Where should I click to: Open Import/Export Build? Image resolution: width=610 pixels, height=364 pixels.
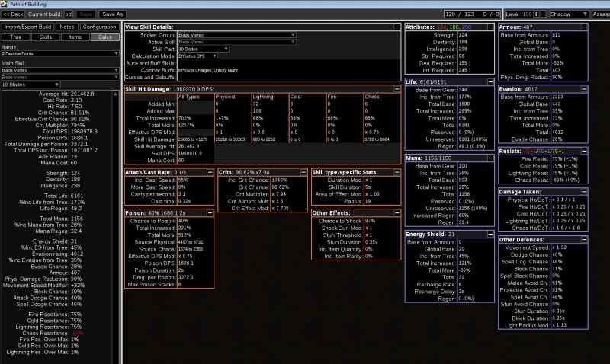tap(27, 27)
